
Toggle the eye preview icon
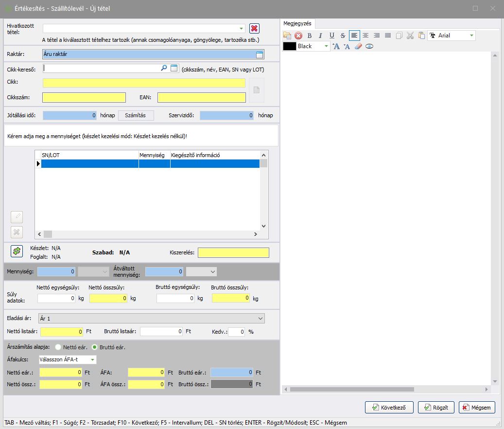369,47
